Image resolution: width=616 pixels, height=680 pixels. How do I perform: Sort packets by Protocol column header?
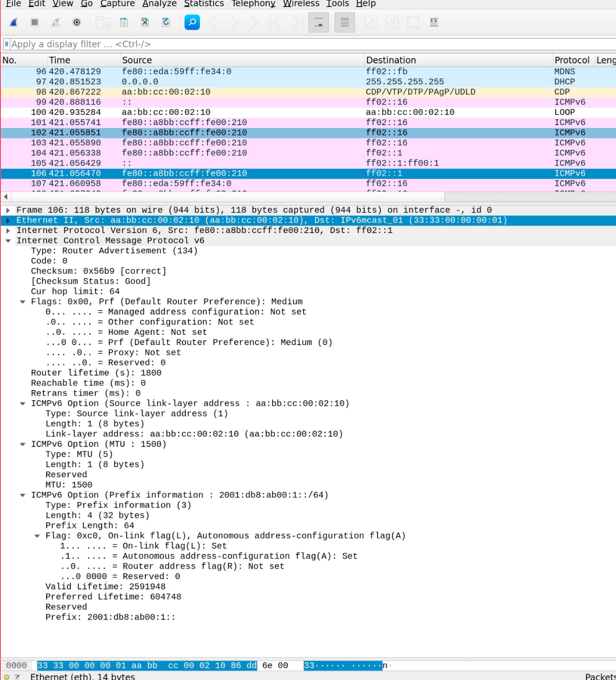pos(572,60)
